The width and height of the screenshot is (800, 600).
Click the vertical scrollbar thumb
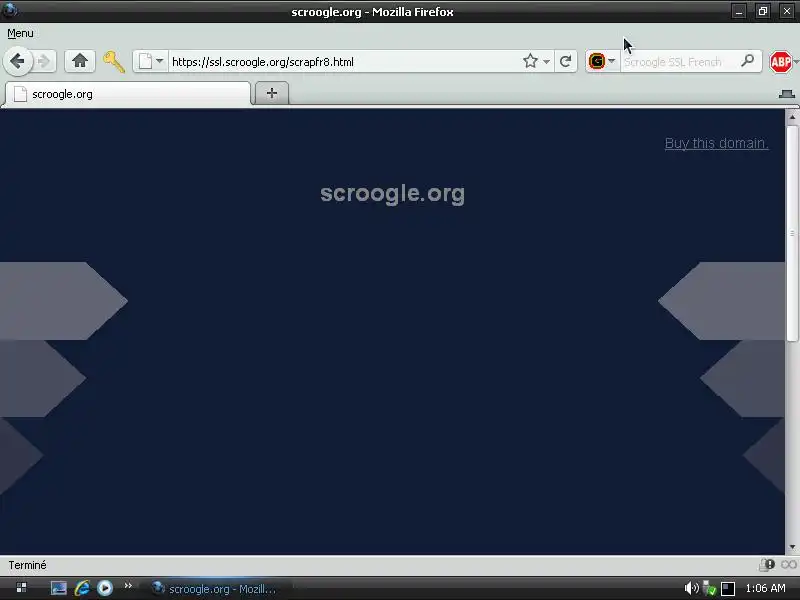[x=792, y=233]
